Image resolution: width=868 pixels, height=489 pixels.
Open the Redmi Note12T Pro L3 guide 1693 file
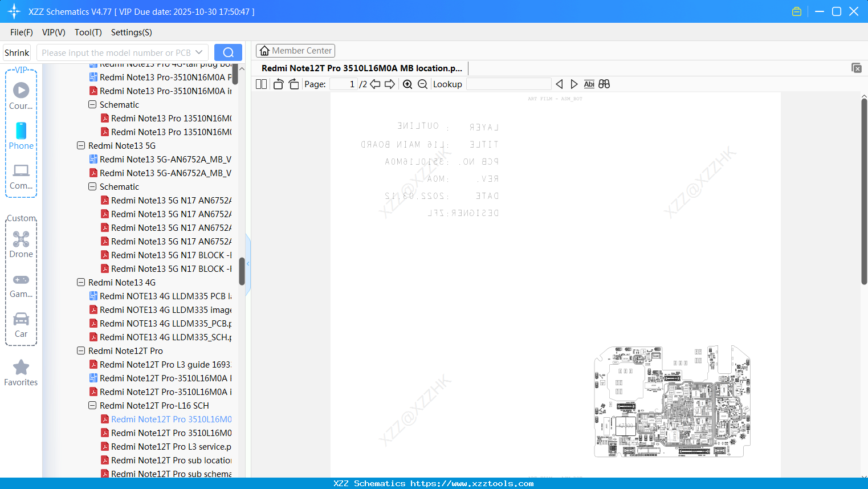(x=166, y=365)
